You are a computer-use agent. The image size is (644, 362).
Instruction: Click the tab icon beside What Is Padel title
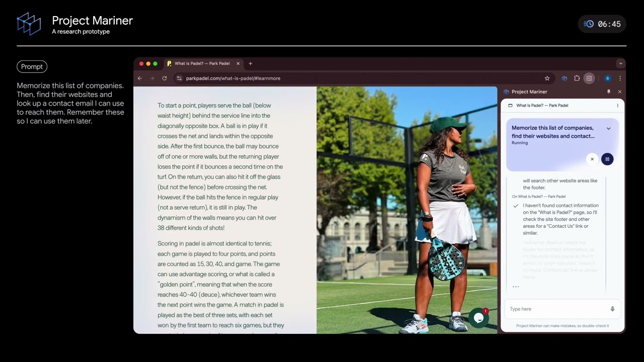click(x=510, y=105)
